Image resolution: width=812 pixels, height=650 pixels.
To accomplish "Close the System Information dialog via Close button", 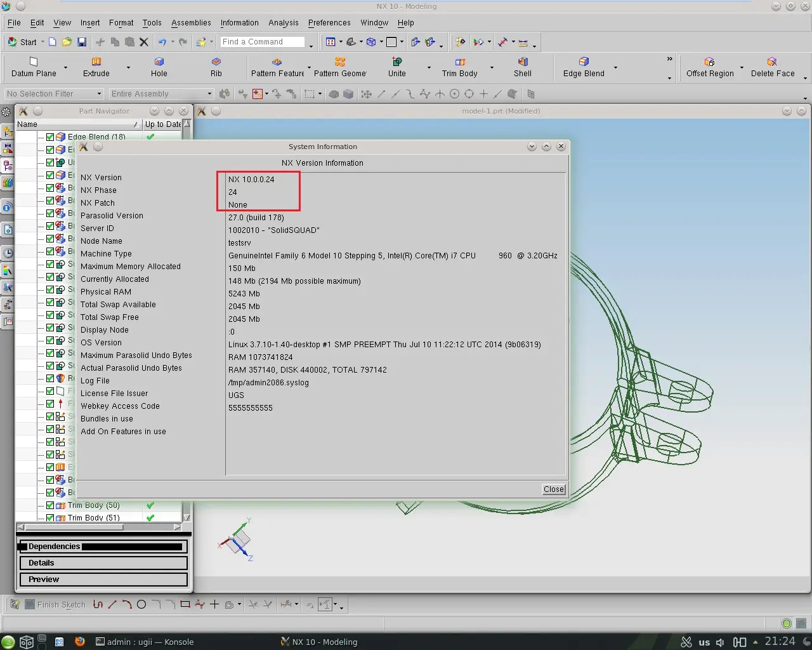I will (x=554, y=489).
